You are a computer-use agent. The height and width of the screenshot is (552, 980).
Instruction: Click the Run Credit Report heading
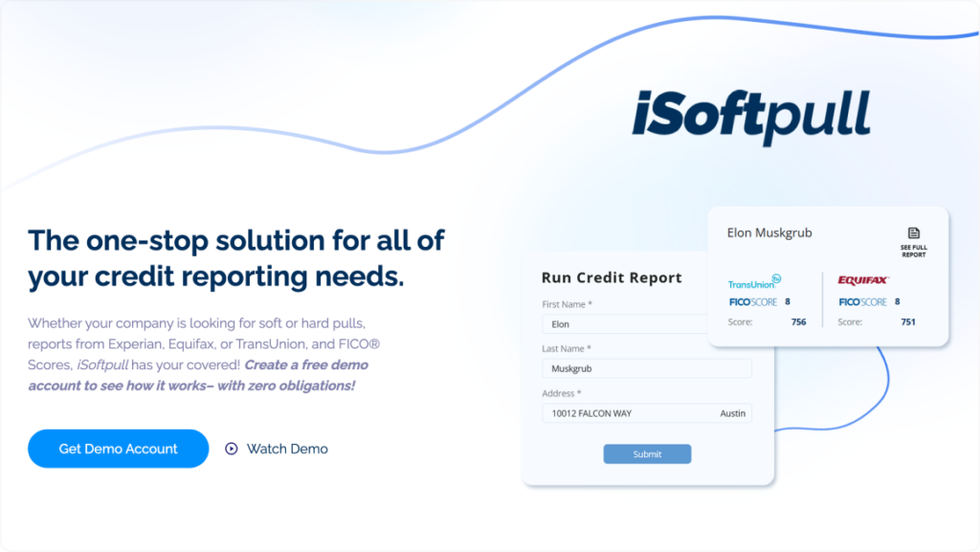[612, 277]
